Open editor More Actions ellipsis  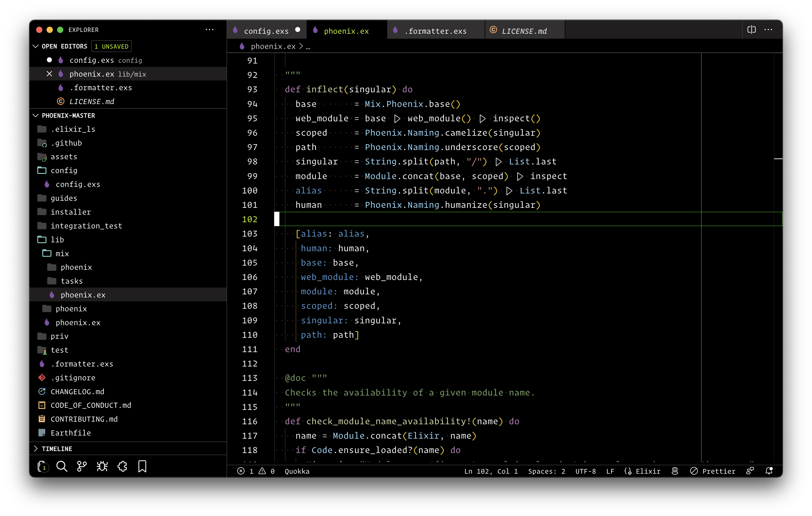coord(769,30)
